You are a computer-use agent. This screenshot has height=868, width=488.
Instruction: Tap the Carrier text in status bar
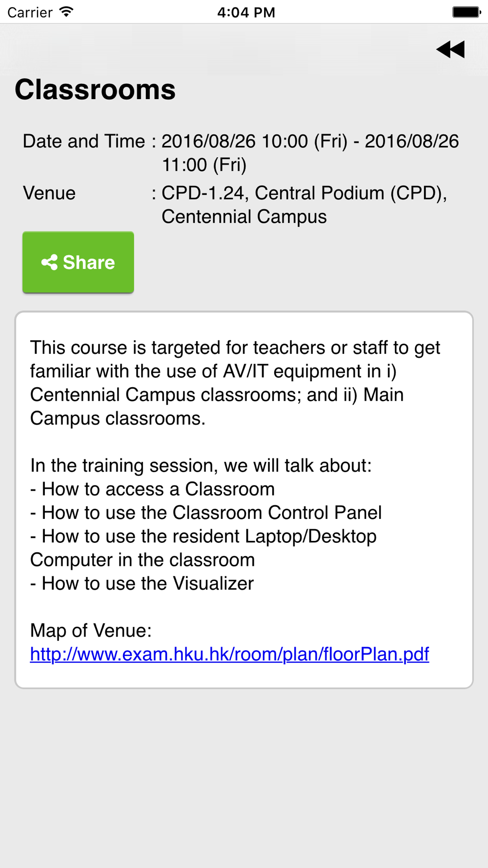tap(30, 12)
